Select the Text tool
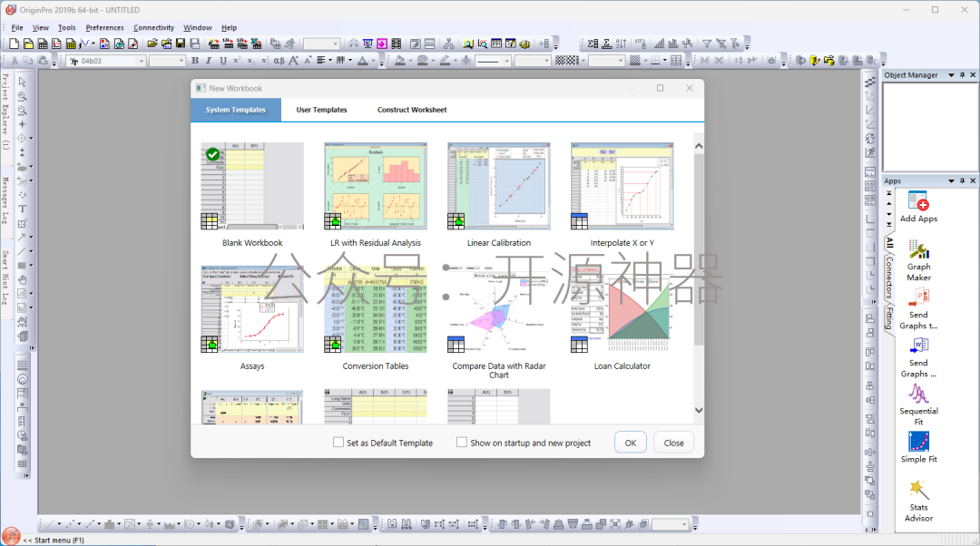Viewport: 980px width, 546px height. tap(23, 210)
